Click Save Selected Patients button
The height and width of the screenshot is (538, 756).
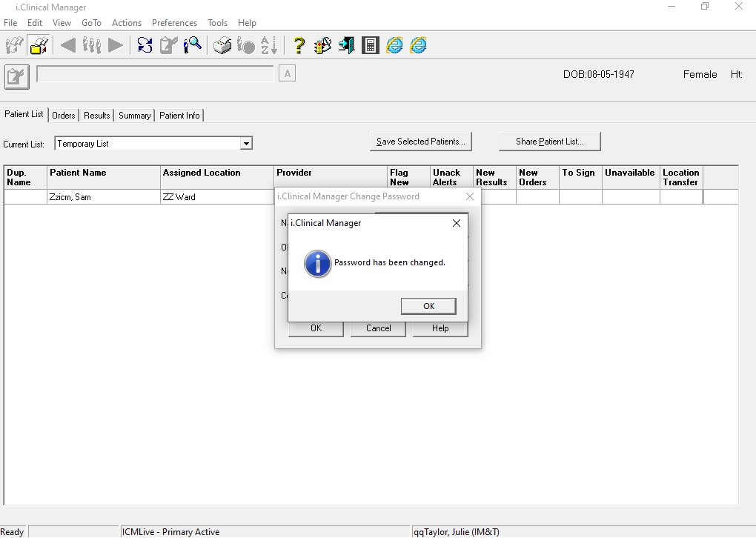[x=421, y=142]
